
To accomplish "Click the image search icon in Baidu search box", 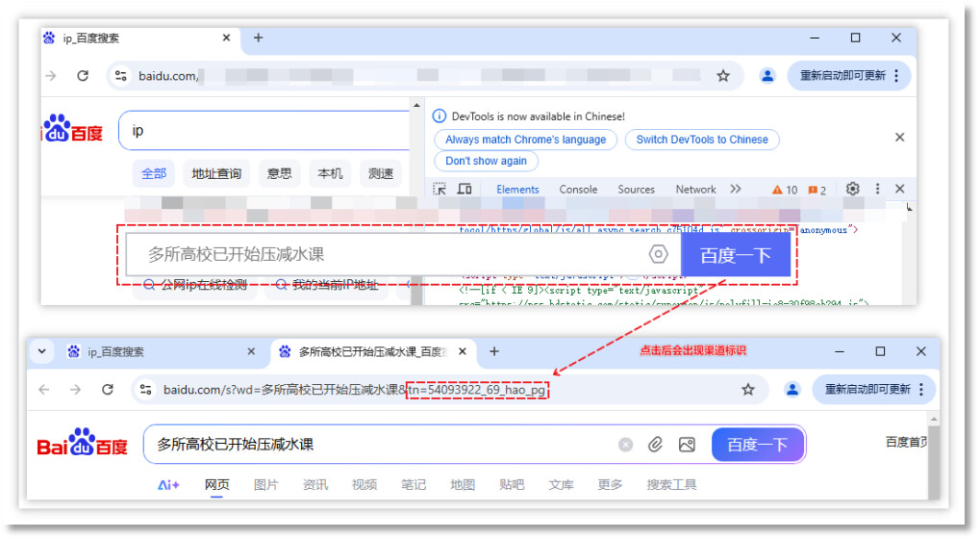I will pyautogui.click(x=687, y=445).
